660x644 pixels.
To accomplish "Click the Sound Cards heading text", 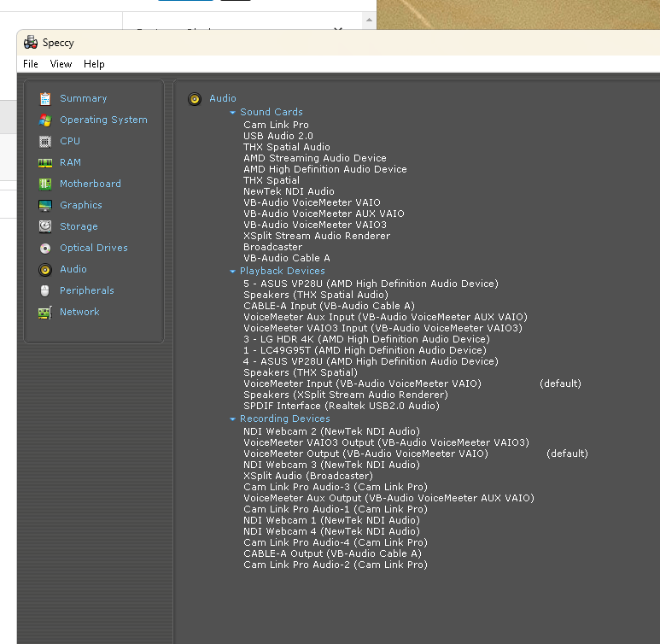I will click(x=271, y=113).
